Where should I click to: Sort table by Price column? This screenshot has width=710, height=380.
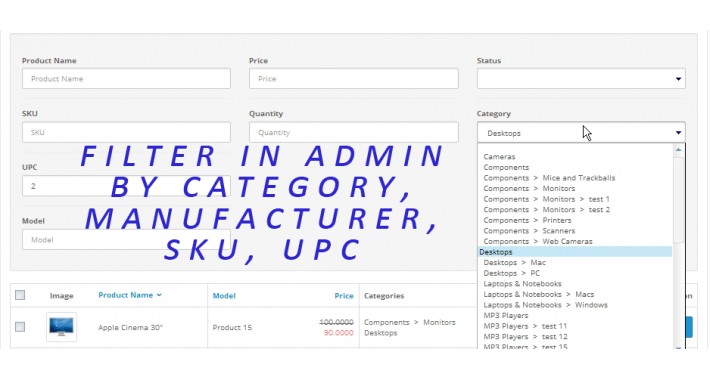point(344,296)
